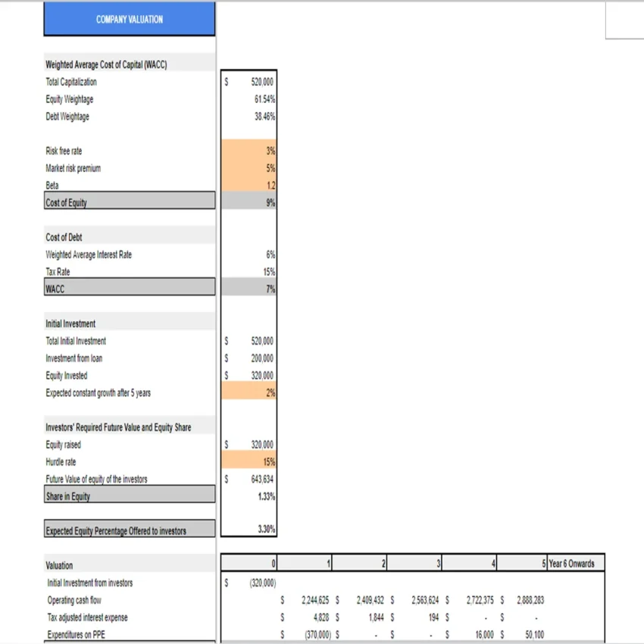Click operating cash flow 2,244,625
This screenshot has height=644, width=644.
tap(315, 600)
